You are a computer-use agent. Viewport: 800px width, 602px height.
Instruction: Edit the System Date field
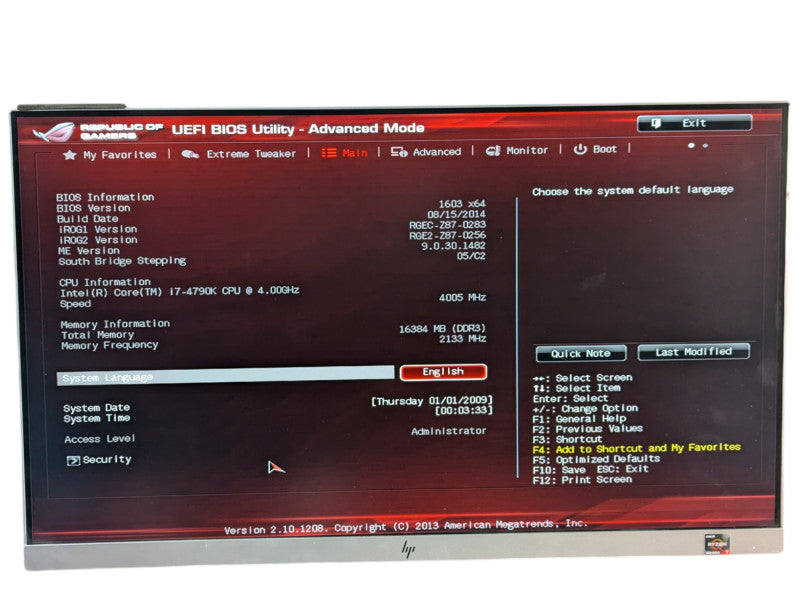(x=432, y=400)
